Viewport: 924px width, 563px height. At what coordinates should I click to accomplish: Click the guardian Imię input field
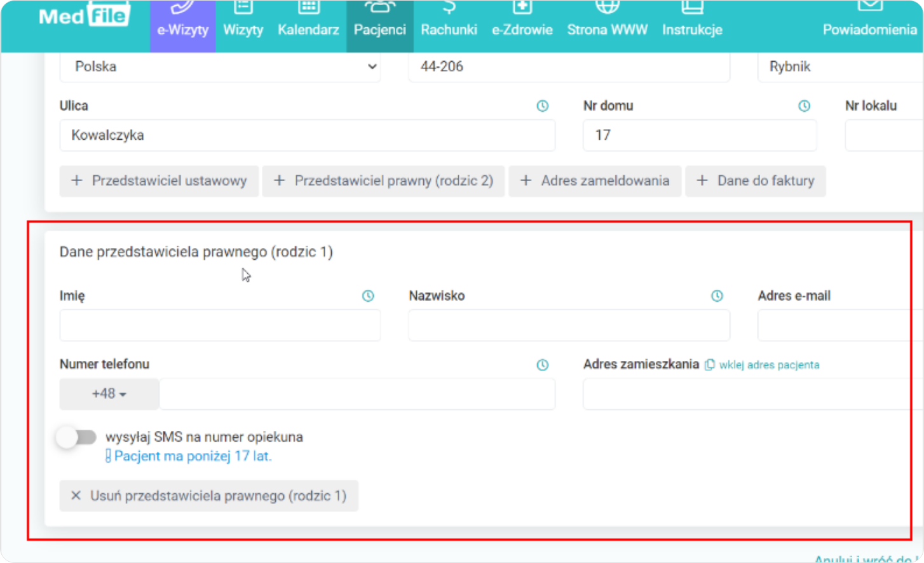tap(220, 325)
